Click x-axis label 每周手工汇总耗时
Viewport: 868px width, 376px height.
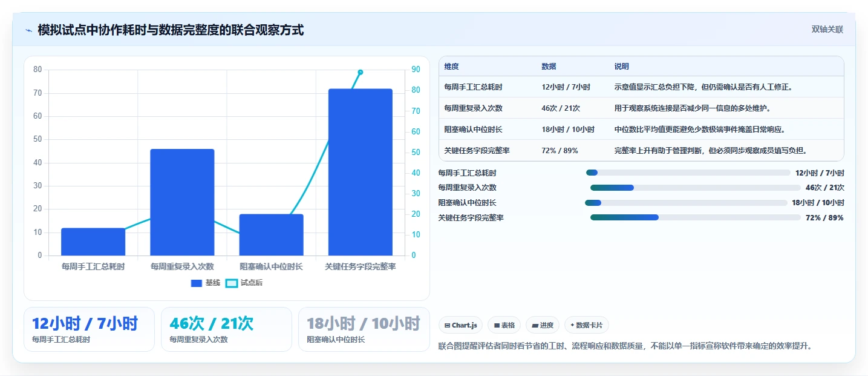click(93, 266)
